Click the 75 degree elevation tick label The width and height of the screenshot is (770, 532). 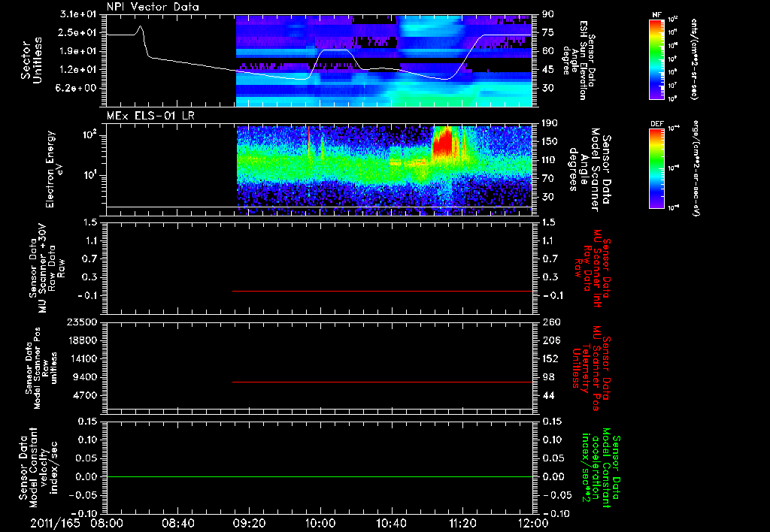click(548, 32)
